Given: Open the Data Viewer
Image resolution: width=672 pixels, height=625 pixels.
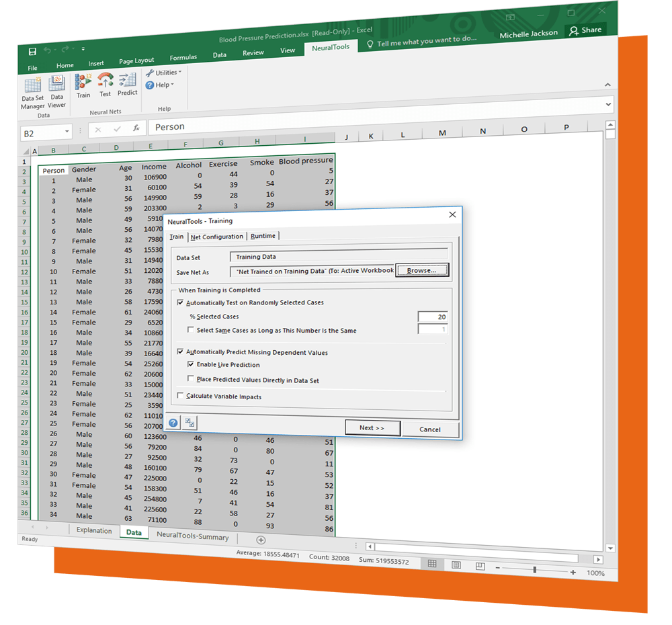Looking at the screenshot, I should pos(56,91).
